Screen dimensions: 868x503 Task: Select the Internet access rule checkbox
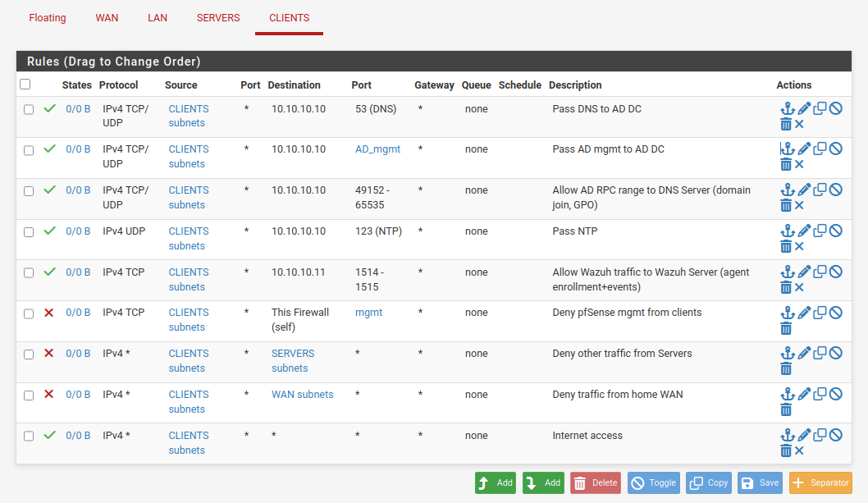tap(29, 437)
